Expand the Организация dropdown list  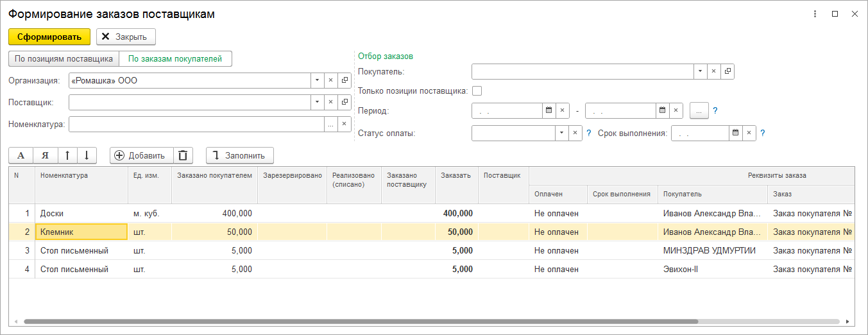click(x=317, y=81)
